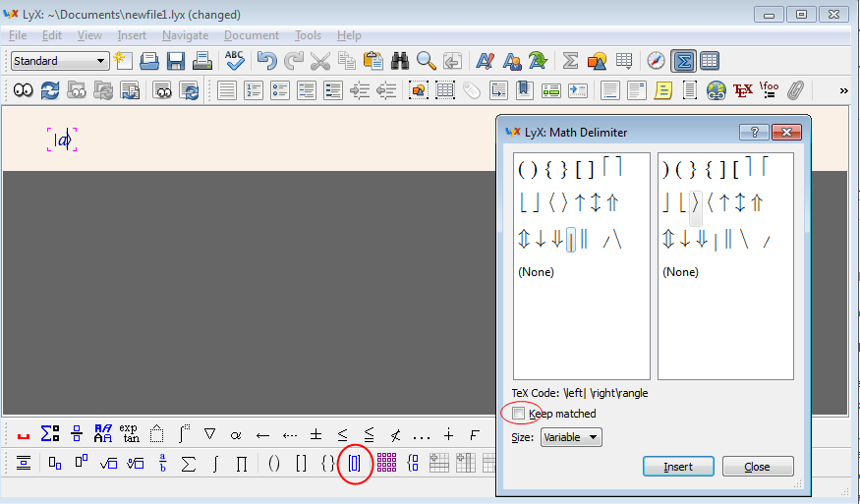Screen dimensions: 860x504
Task: Insert cases environment icon
Action: click(413, 464)
